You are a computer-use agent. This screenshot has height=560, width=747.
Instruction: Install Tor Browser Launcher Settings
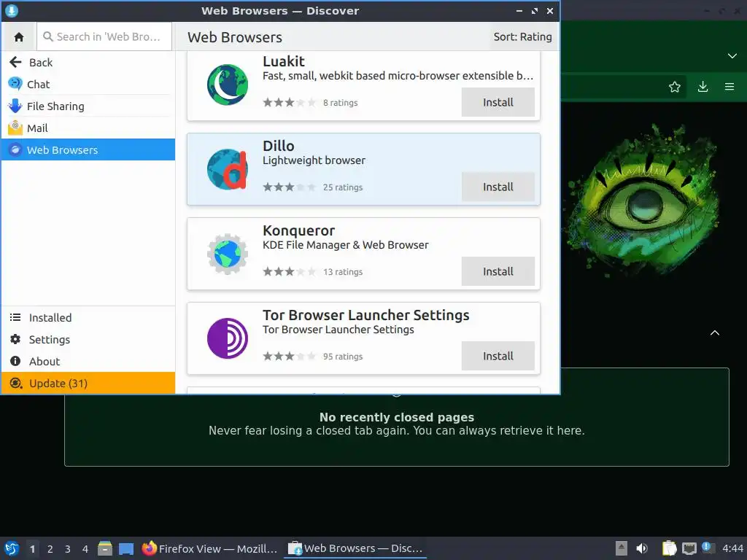tap(498, 356)
